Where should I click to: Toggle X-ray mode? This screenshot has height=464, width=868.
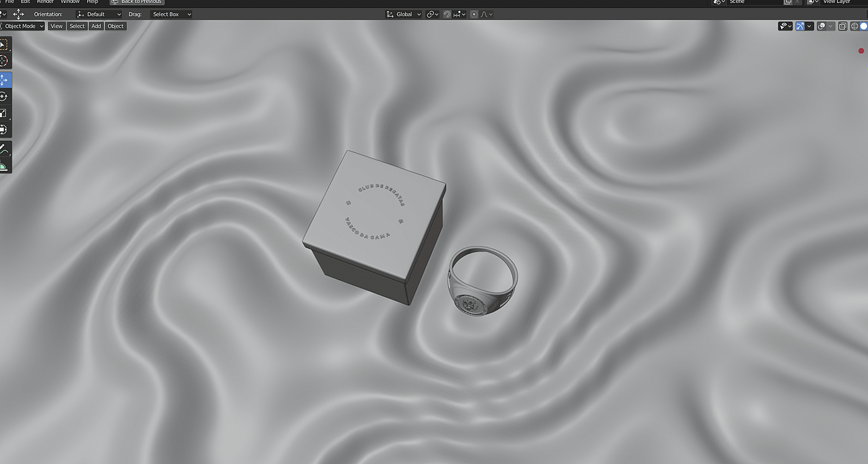843,26
